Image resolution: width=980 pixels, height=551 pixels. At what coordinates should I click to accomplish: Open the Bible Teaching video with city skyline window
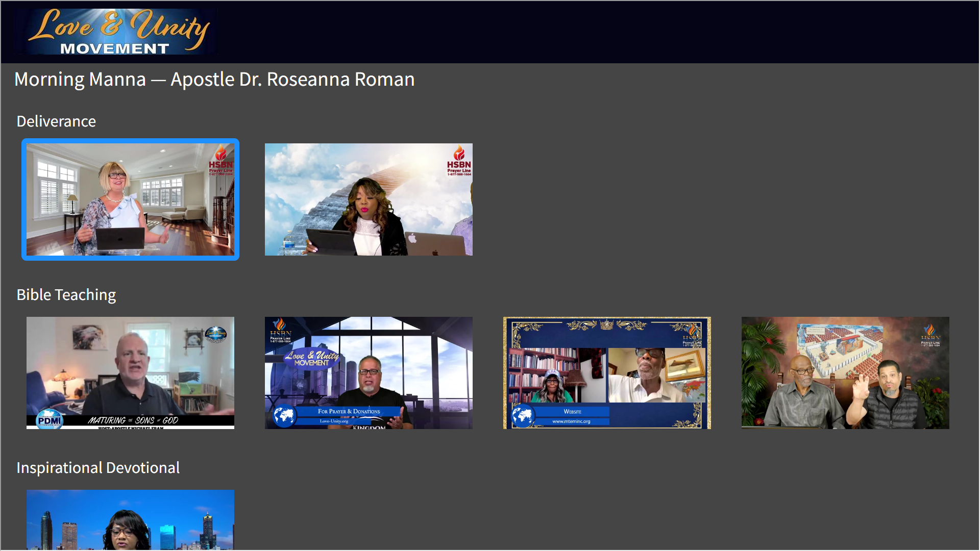[368, 372]
